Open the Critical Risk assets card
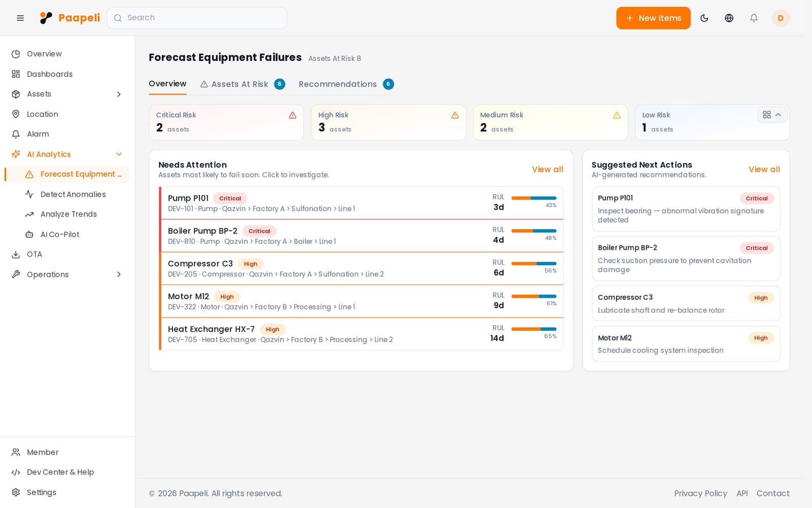 [226, 122]
